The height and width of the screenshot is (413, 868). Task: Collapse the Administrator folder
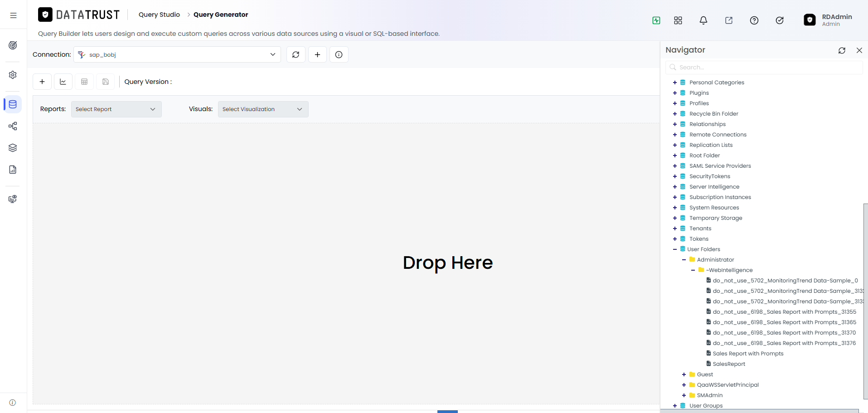[x=684, y=260]
